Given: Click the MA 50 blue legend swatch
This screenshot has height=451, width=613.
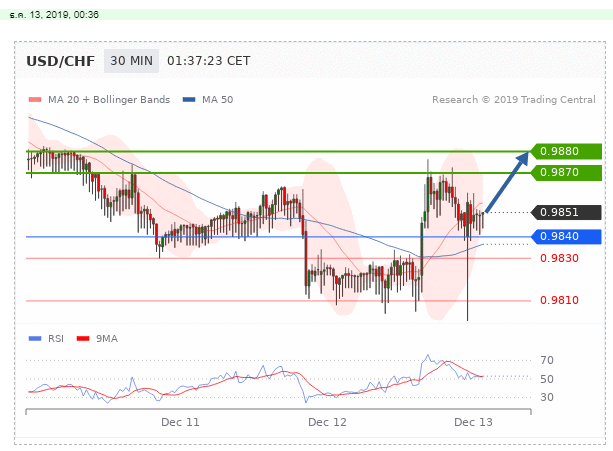Looking at the screenshot, I should [189, 100].
